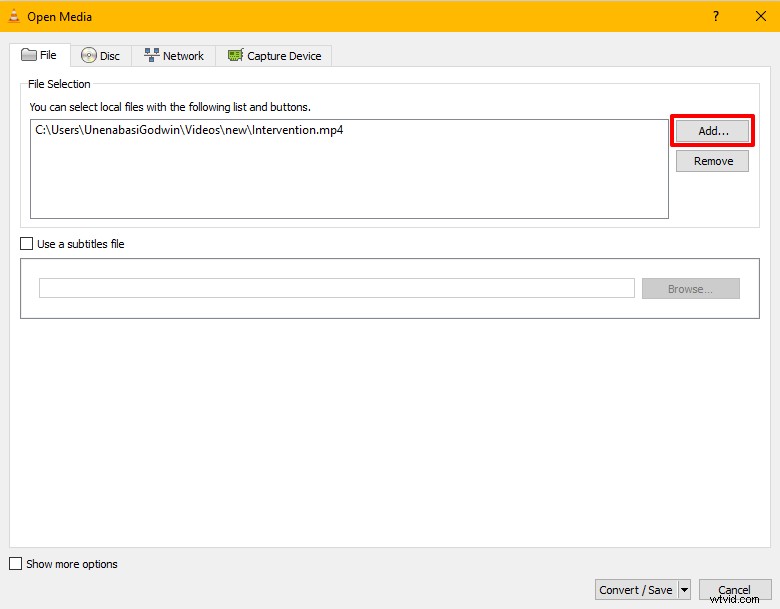Screen dimensions: 780x609
Task: Click the VLC cone icon in title bar
Action: click(13, 16)
